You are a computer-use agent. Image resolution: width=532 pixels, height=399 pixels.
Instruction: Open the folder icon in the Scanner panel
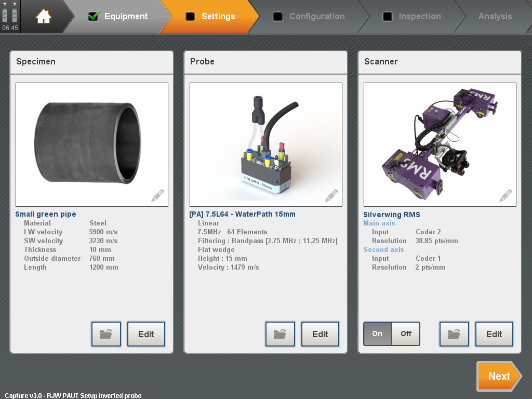454,334
